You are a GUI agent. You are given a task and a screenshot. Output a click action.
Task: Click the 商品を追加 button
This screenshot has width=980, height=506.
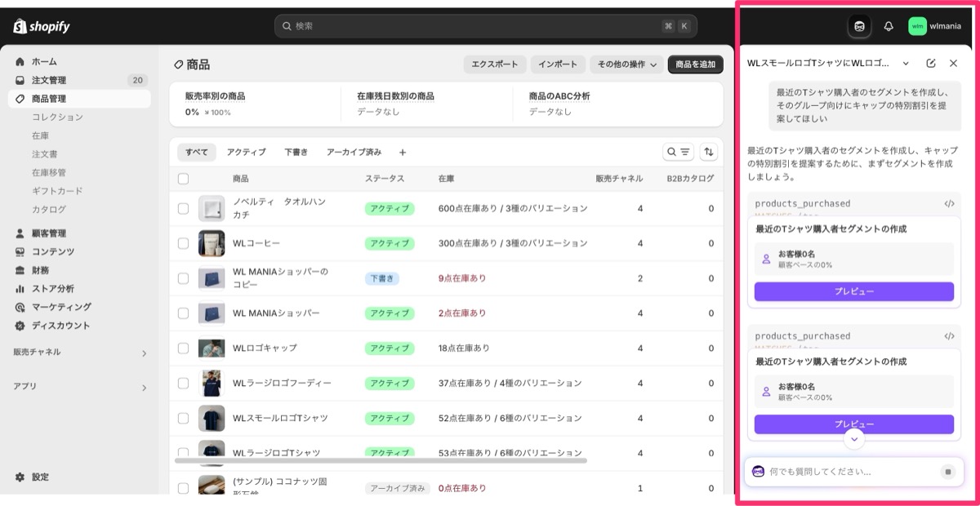[696, 64]
